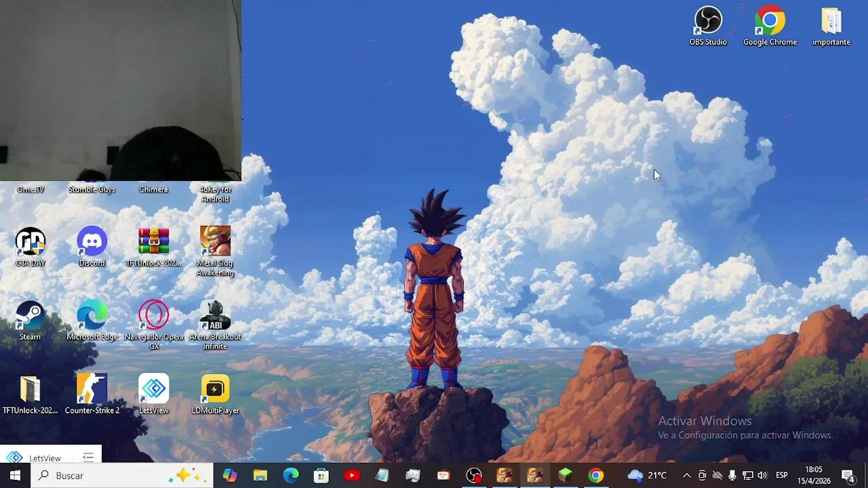Viewport: 868px width, 488px height.
Task: Open the green block taskbar icon
Action: (x=566, y=476)
